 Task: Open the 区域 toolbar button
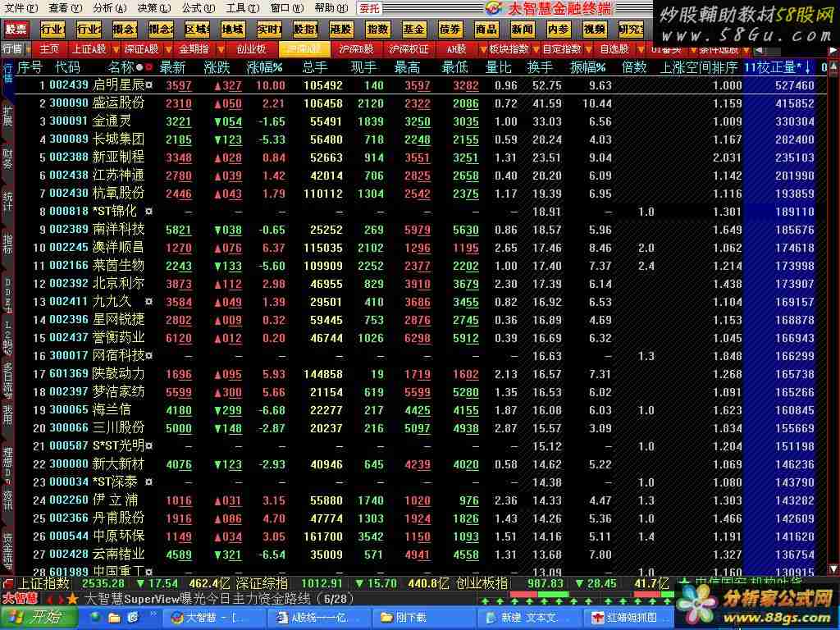(x=197, y=29)
